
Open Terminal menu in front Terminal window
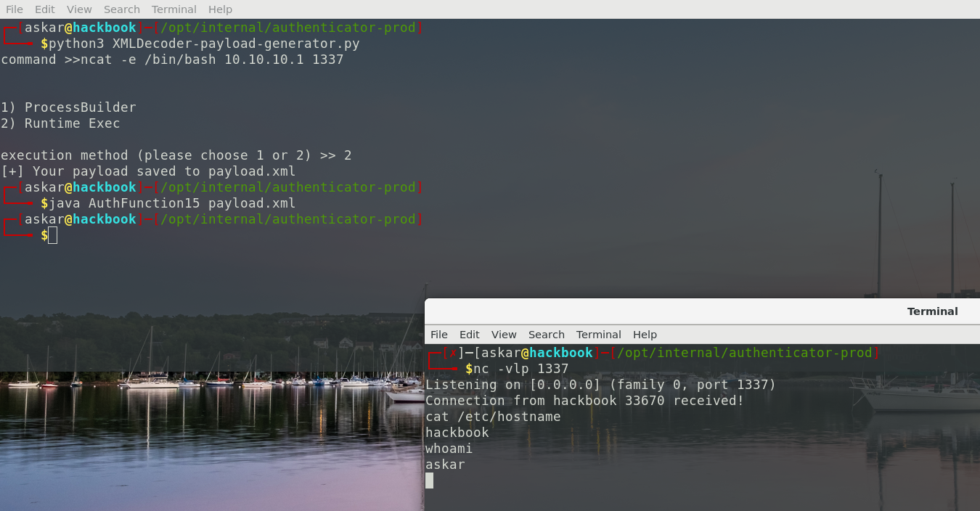click(599, 335)
